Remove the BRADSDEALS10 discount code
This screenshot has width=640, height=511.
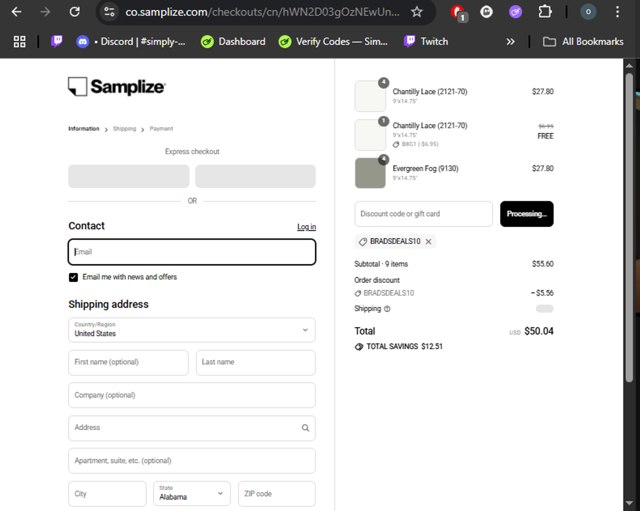coord(429,242)
